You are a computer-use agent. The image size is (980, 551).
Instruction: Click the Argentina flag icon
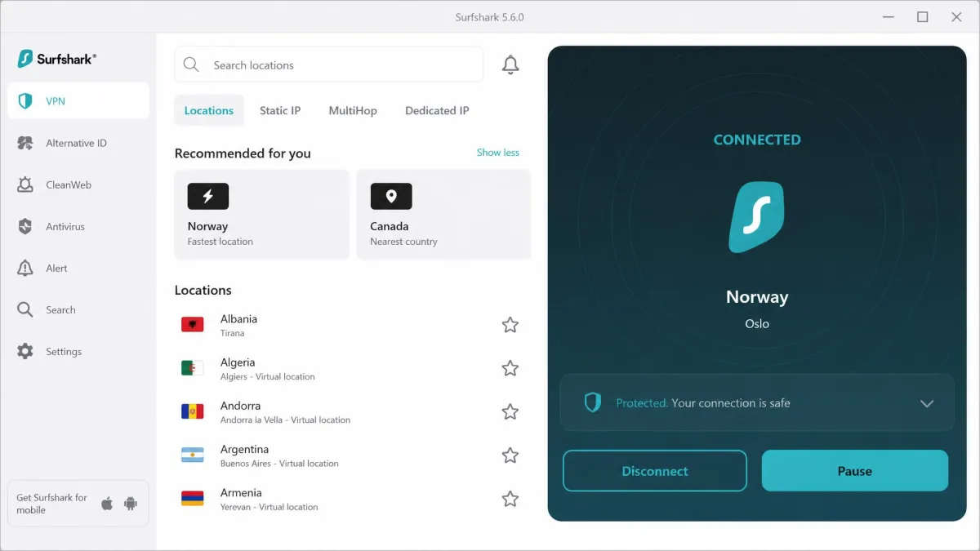pyautogui.click(x=193, y=455)
